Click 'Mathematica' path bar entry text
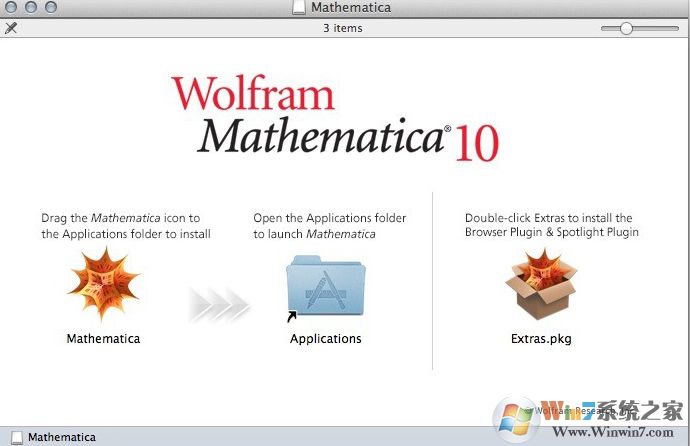 click(62, 437)
